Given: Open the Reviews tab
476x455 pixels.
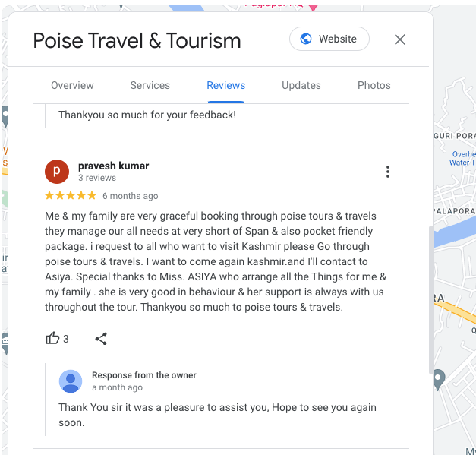Looking at the screenshot, I should point(226,85).
